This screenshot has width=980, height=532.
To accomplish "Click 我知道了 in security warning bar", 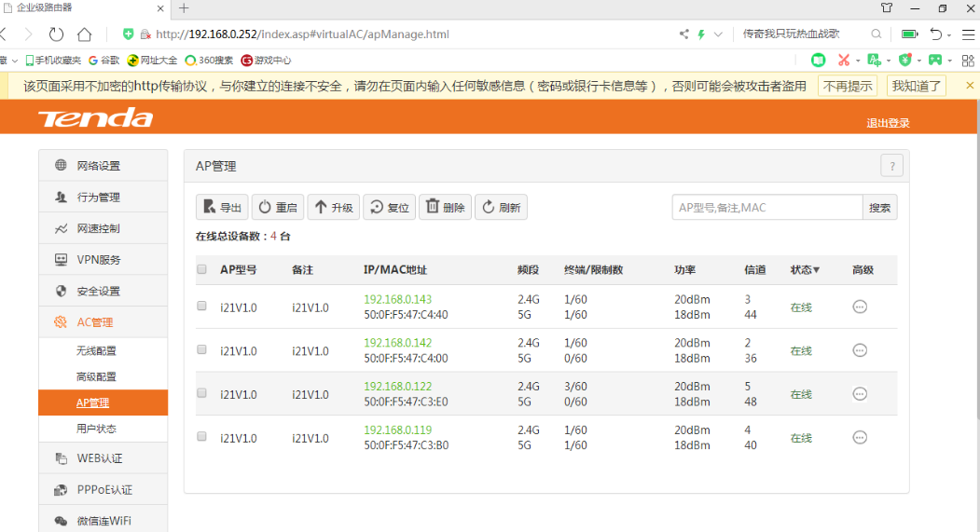I will [917, 86].
